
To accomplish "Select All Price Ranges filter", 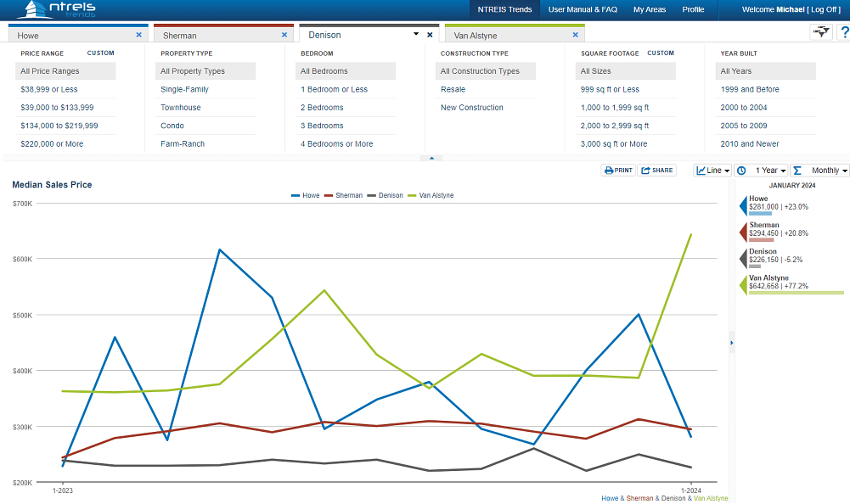I will pos(65,71).
